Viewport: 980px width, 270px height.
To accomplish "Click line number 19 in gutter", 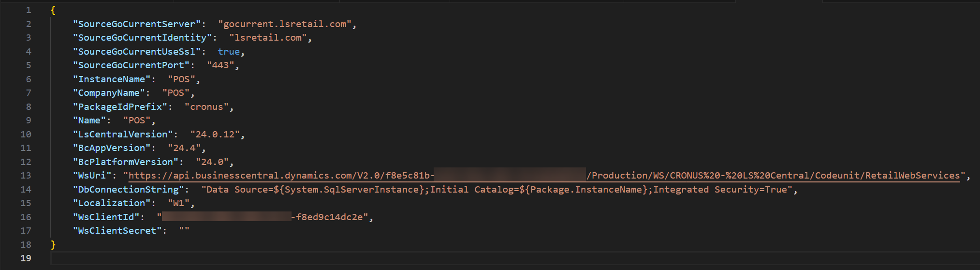I will pos(26,258).
